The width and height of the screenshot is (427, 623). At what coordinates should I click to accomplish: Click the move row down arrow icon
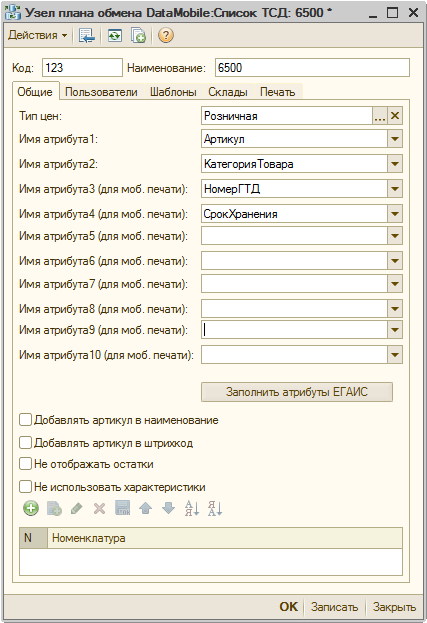coord(169,508)
